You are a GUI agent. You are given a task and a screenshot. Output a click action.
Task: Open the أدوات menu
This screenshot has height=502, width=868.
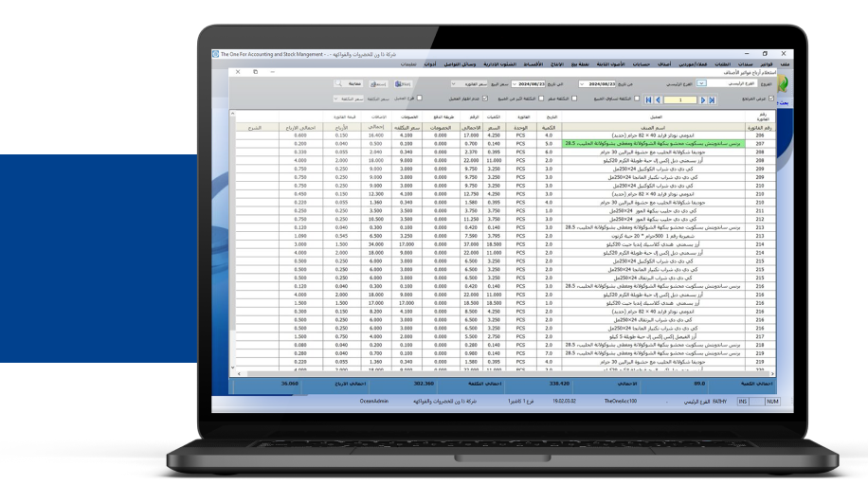tap(430, 64)
